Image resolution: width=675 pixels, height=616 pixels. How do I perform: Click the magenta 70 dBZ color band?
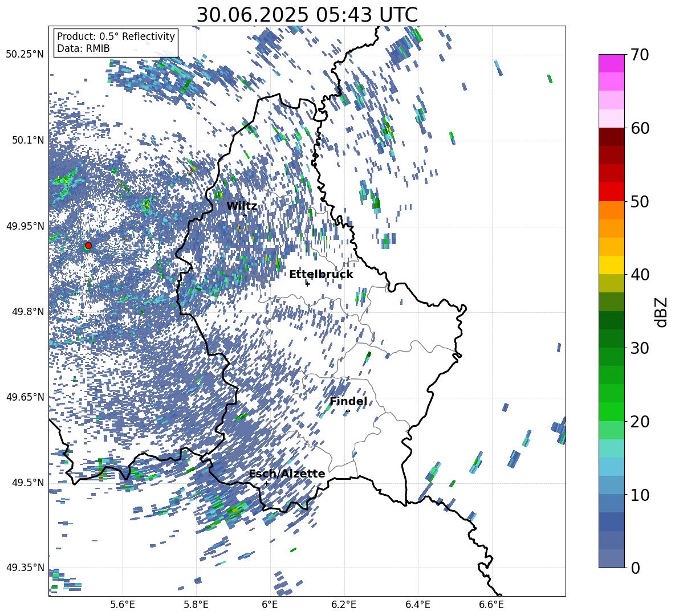pos(611,63)
